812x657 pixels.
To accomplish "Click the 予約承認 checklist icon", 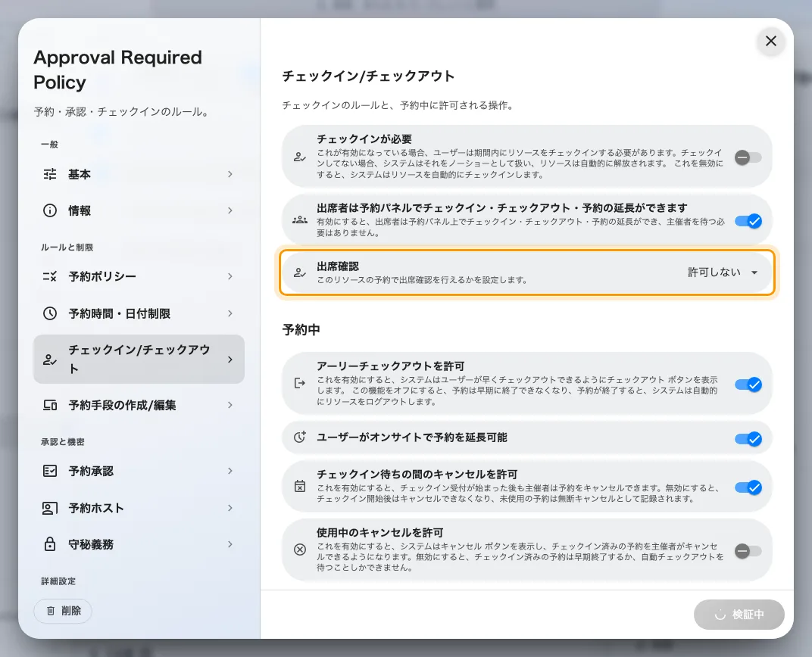I will tap(50, 471).
